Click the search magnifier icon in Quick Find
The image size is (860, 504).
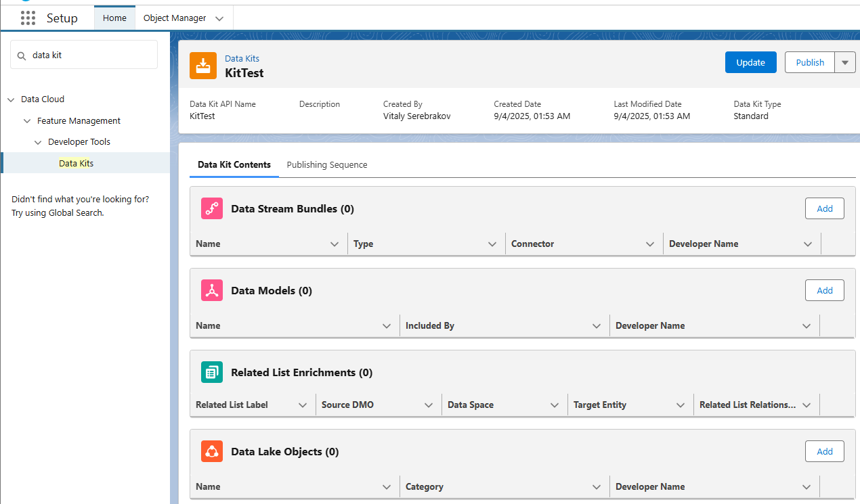pyautogui.click(x=22, y=55)
